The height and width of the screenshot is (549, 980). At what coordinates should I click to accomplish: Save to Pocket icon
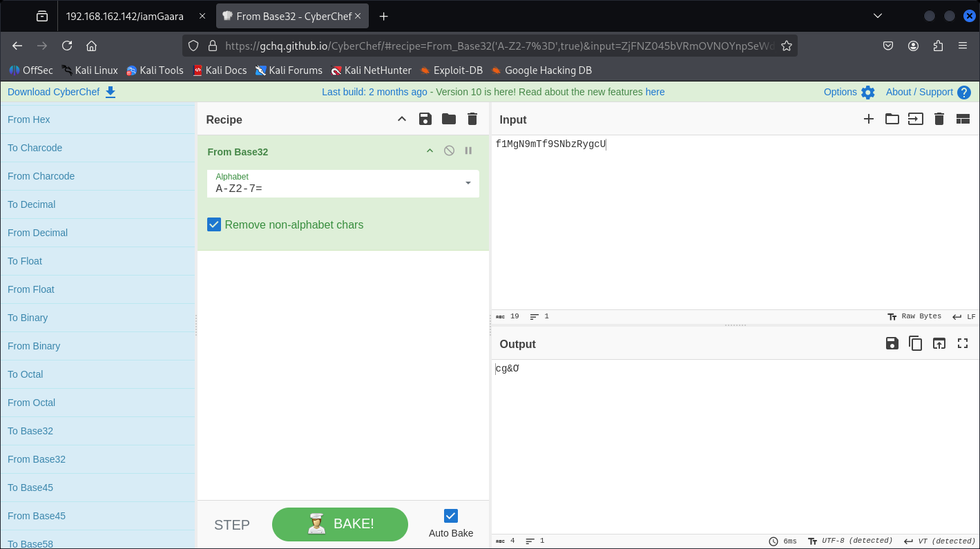[888, 46]
